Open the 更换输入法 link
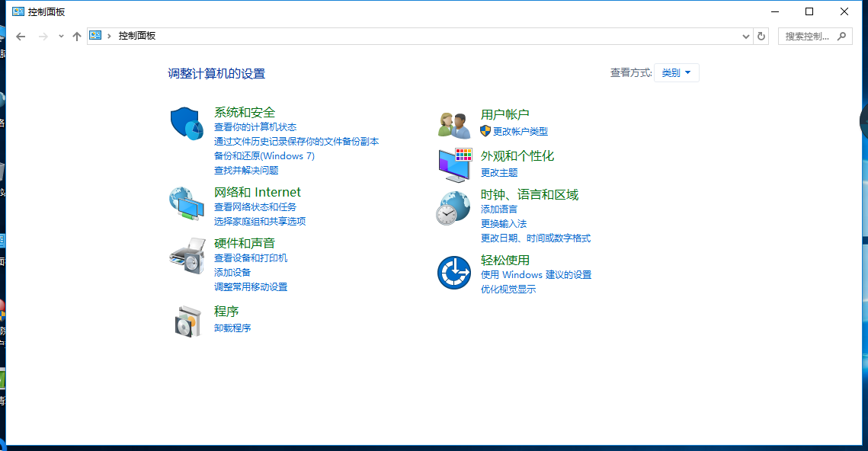Screen dimensions: 868x451 tap(503, 224)
